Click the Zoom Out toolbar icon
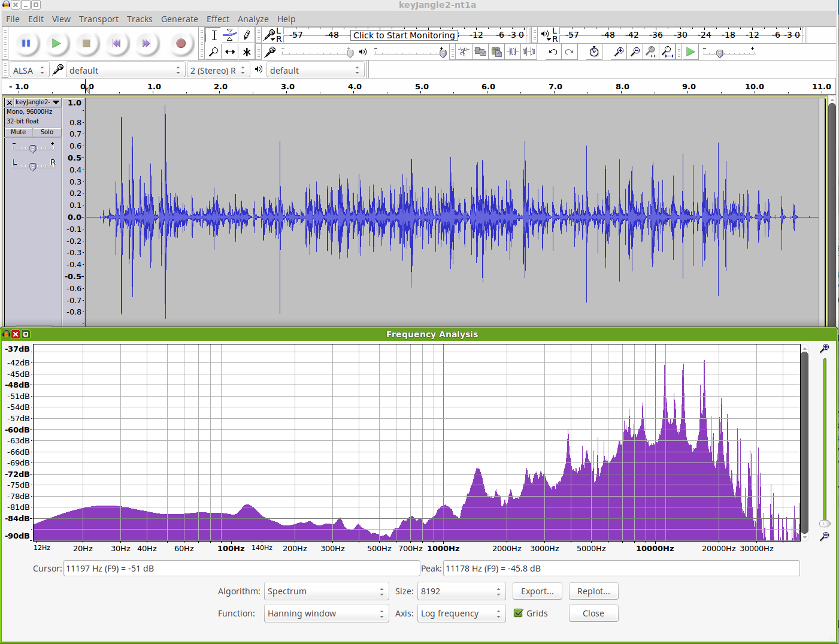 635,52
